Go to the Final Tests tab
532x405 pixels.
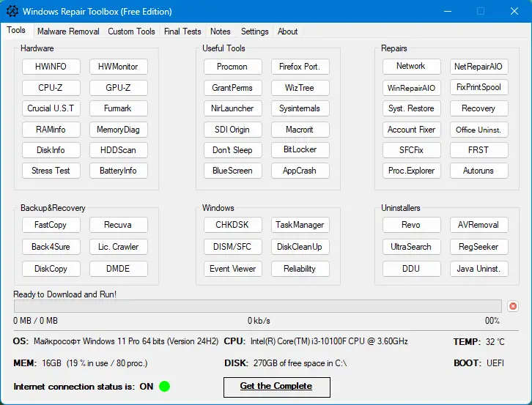click(182, 31)
